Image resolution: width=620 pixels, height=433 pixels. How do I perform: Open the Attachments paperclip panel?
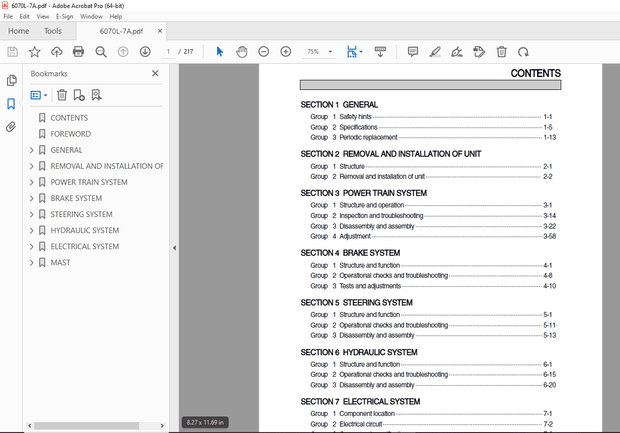coord(11,127)
